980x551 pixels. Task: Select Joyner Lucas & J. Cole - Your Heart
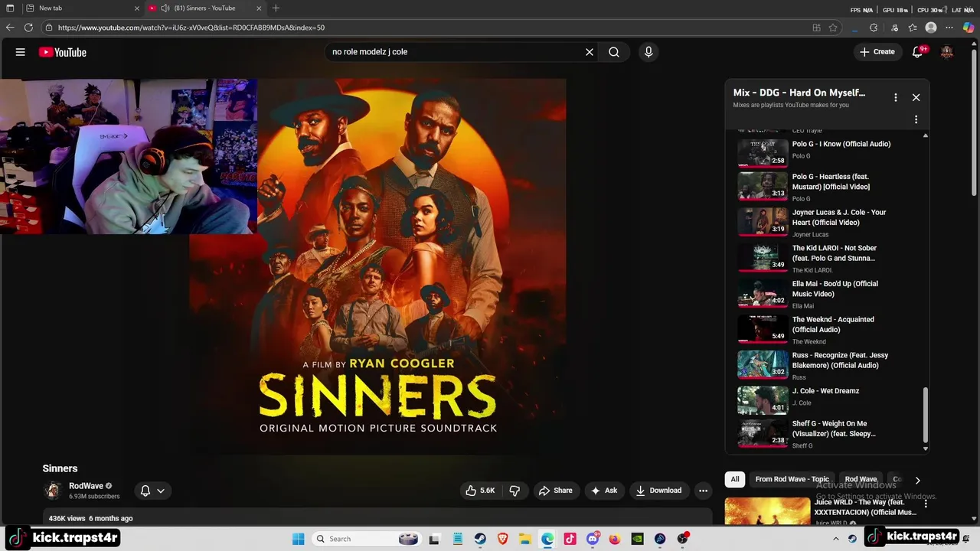click(815, 223)
